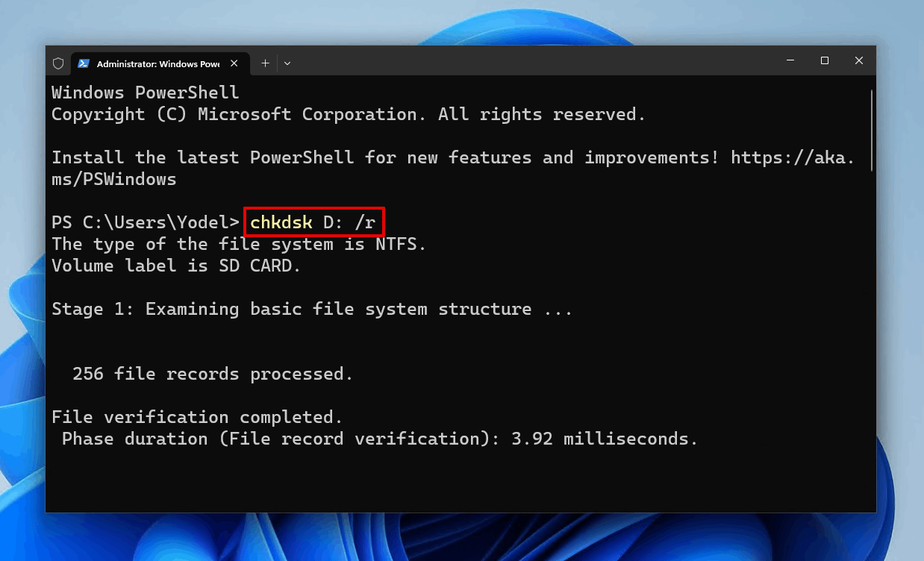This screenshot has height=561, width=924.
Task: Click the Stage 1 examining structure line
Action: point(312,308)
